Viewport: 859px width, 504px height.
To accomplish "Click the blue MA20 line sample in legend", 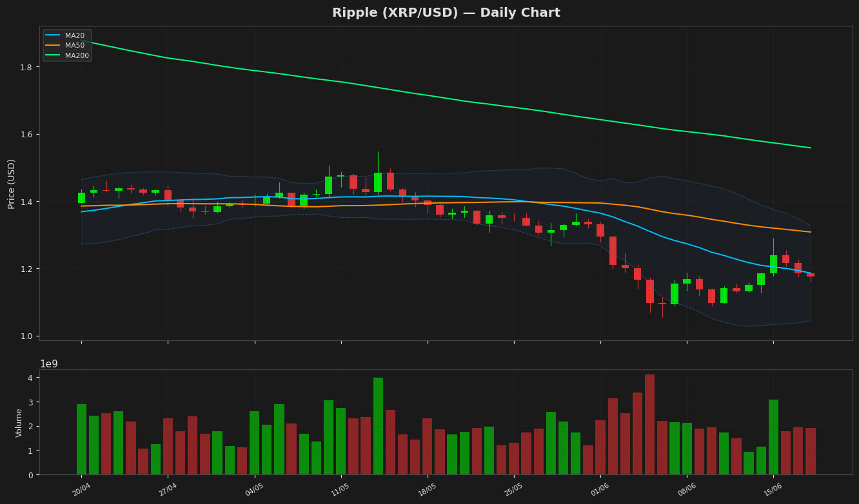I will click(54, 36).
